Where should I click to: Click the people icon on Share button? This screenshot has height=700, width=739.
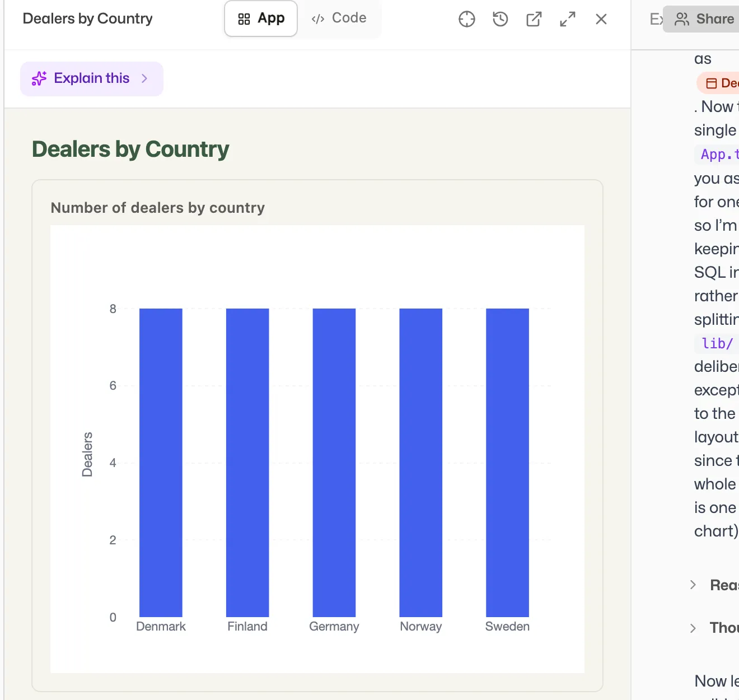(682, 20)
